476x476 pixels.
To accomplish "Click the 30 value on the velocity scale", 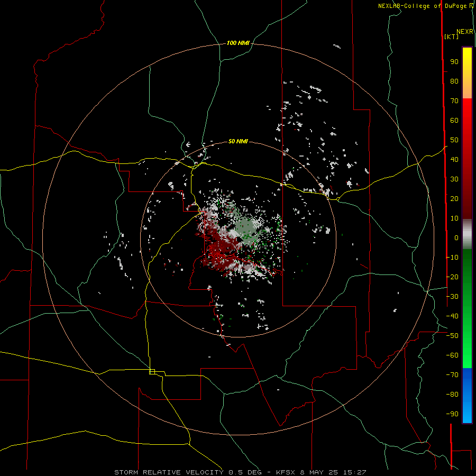I will pyautogui.click(x=454, y=179).
